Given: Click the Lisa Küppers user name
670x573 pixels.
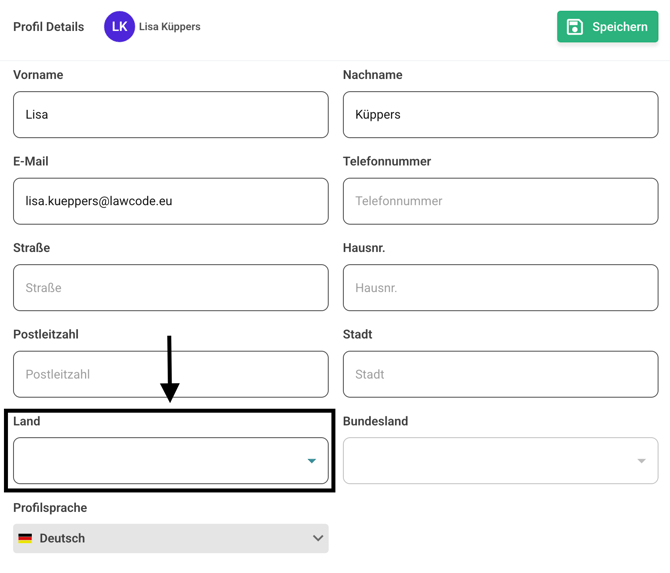Looking at the screenshot, I should [x=169, y=27].
